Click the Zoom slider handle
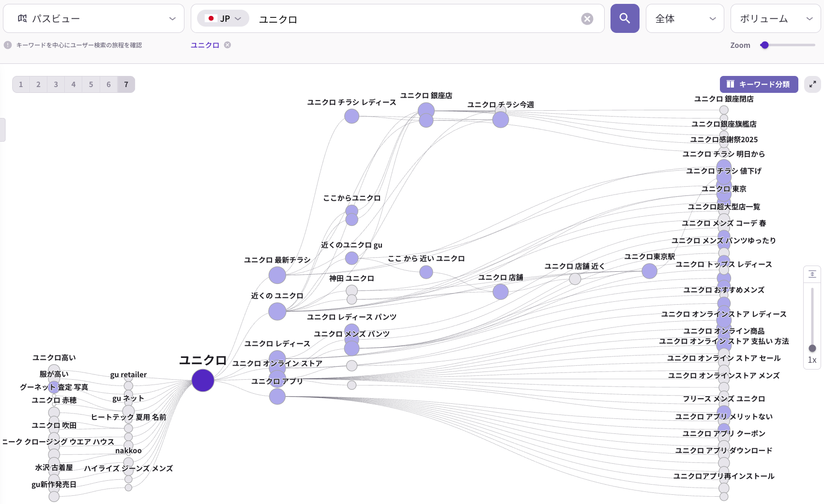The height and width of the screenshot is (504, 824). coord(764,45)
